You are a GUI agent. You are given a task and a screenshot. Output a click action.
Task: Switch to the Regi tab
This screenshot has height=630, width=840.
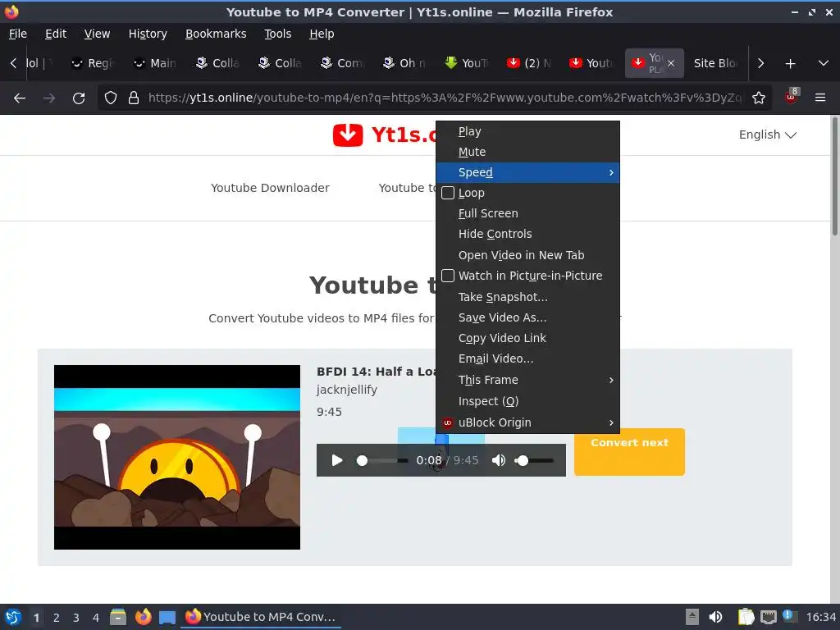94,63
